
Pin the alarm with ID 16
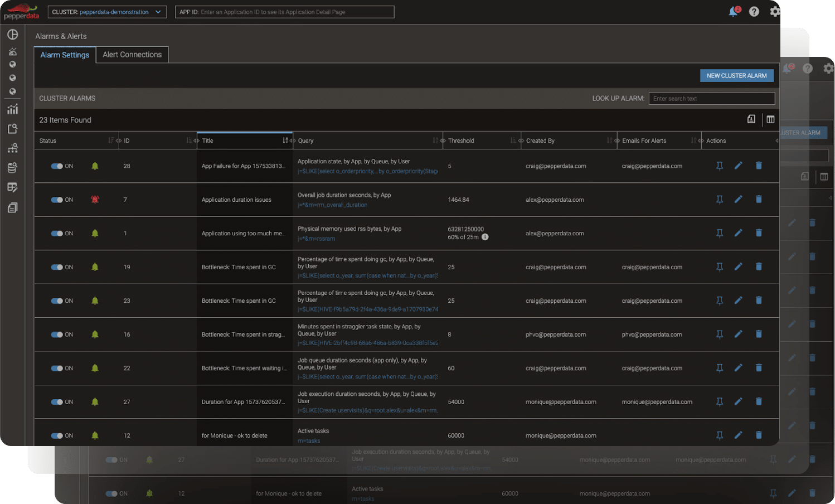[720, 335]
